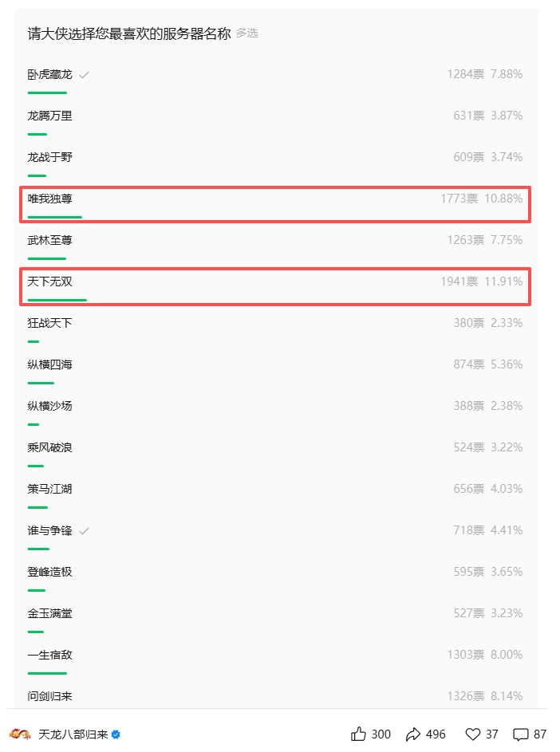Click the thumbs-up like icon
This screenshot has height=752, width=560.
click(x=357, y=734)
